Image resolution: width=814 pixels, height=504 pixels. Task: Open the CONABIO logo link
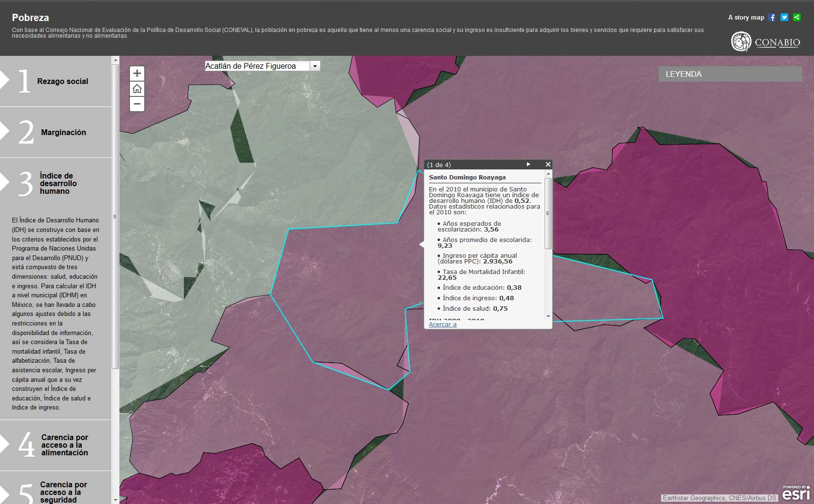tap(766, 42)
